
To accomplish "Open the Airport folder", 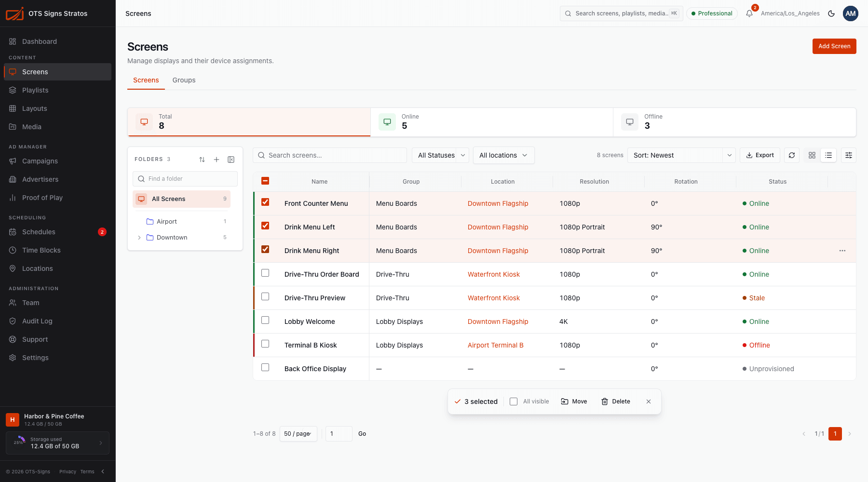I will [x=181, y=221].
